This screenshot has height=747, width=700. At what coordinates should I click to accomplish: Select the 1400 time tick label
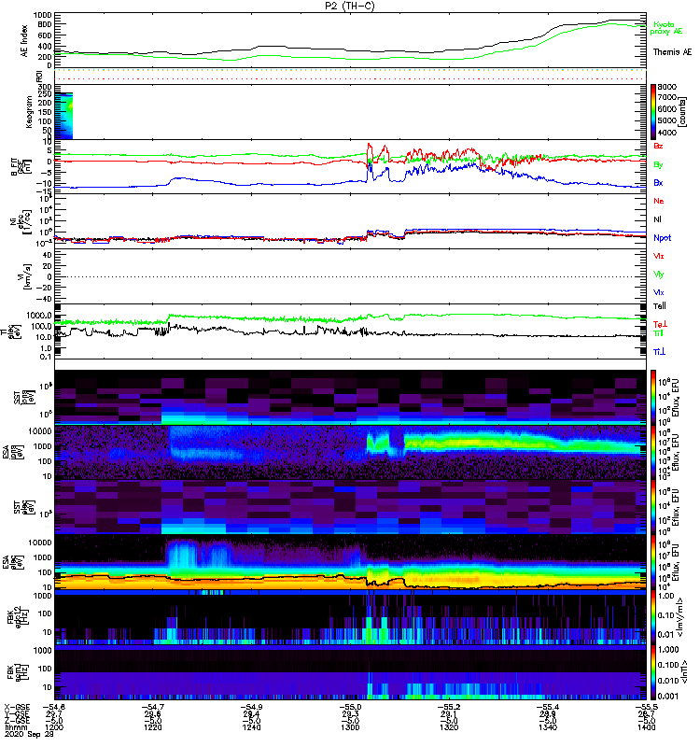(646, 727)
